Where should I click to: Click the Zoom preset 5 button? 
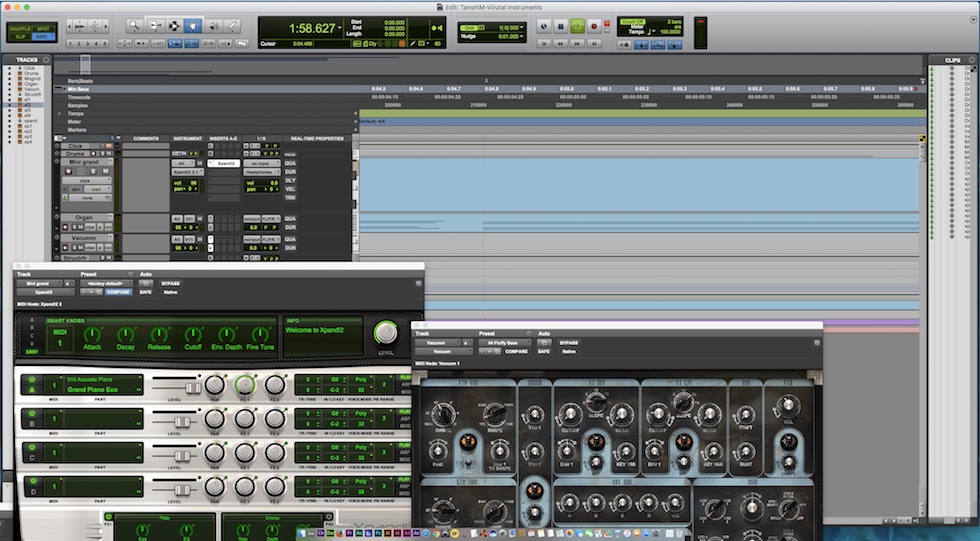105,44
